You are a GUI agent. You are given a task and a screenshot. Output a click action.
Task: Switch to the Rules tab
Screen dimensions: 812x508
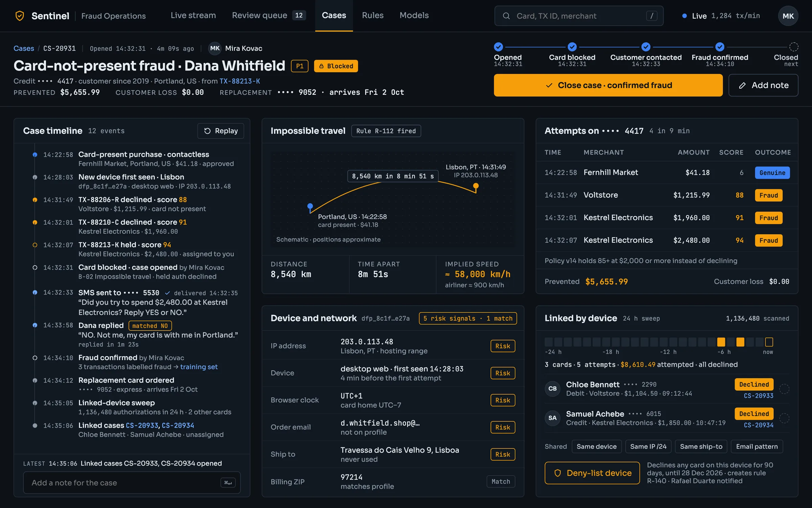[x=373, y=16]
